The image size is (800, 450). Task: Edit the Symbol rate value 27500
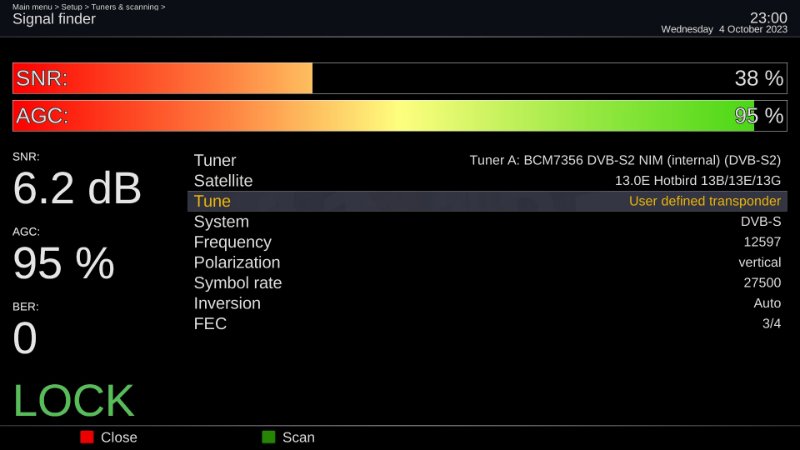761,283
